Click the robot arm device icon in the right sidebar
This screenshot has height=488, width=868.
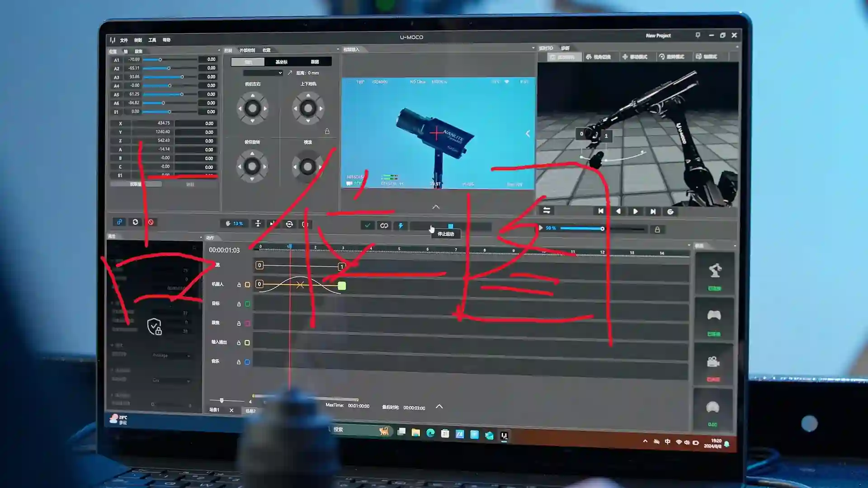[715, 270]
